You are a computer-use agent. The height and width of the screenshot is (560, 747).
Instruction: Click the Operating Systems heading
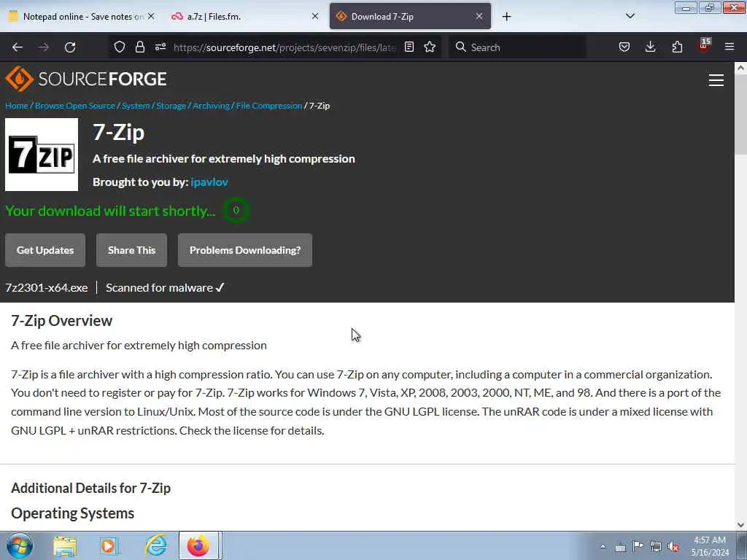(x=72, y=513)
